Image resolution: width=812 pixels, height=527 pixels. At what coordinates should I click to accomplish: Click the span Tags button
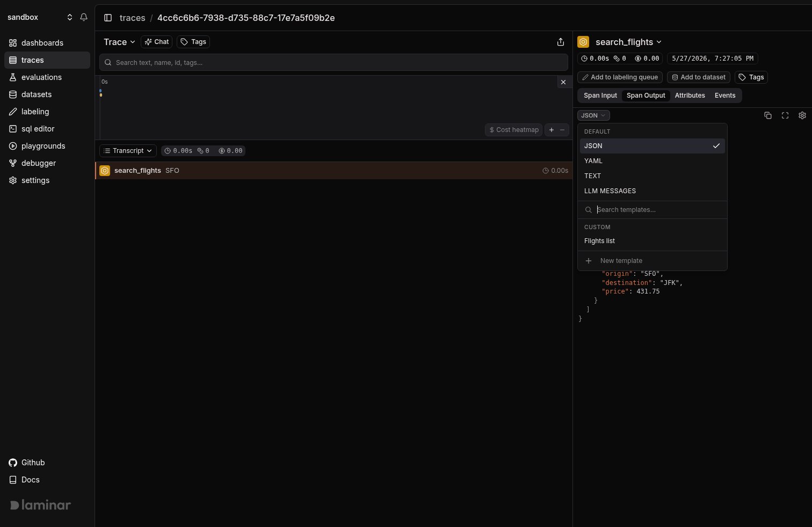[x=751, y=77]
